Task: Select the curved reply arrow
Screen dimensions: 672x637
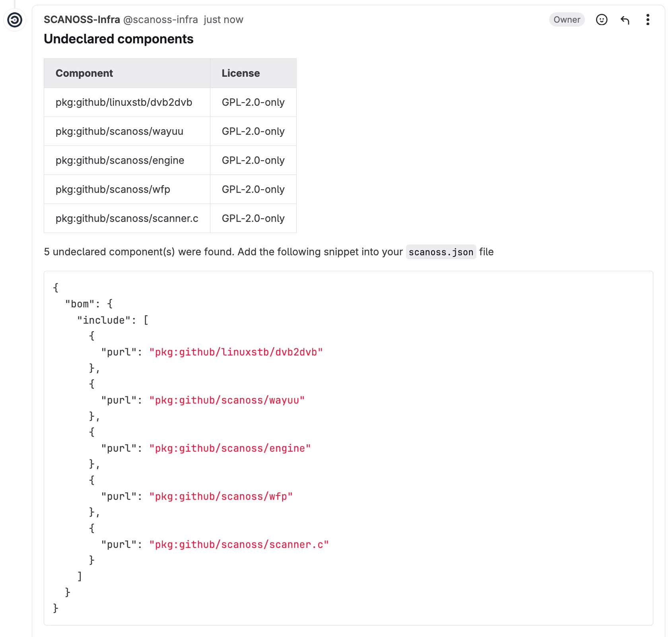Action: (625, 19)
